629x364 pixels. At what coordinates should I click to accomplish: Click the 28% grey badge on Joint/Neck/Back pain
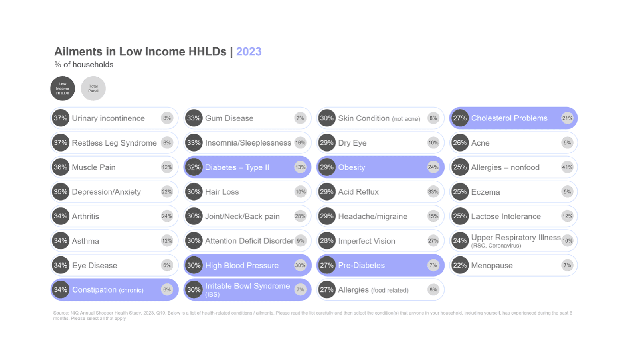coord(300,216)
